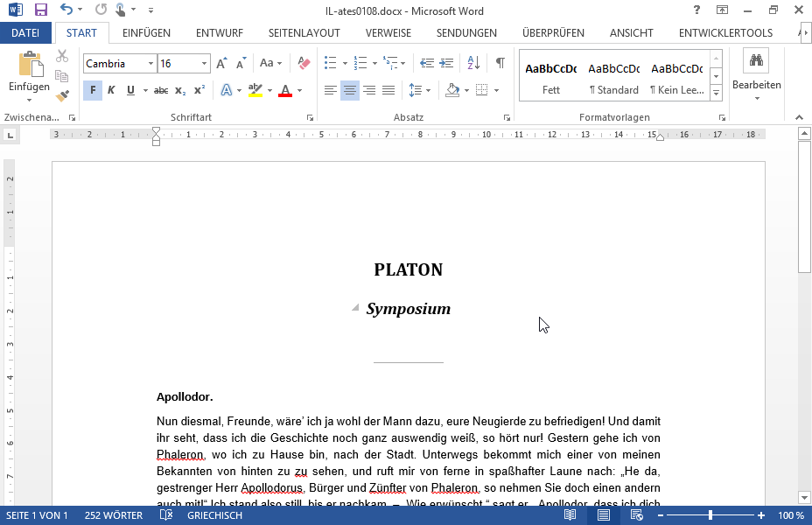Open the proofing errors icon in status bar

pos(165,515)
